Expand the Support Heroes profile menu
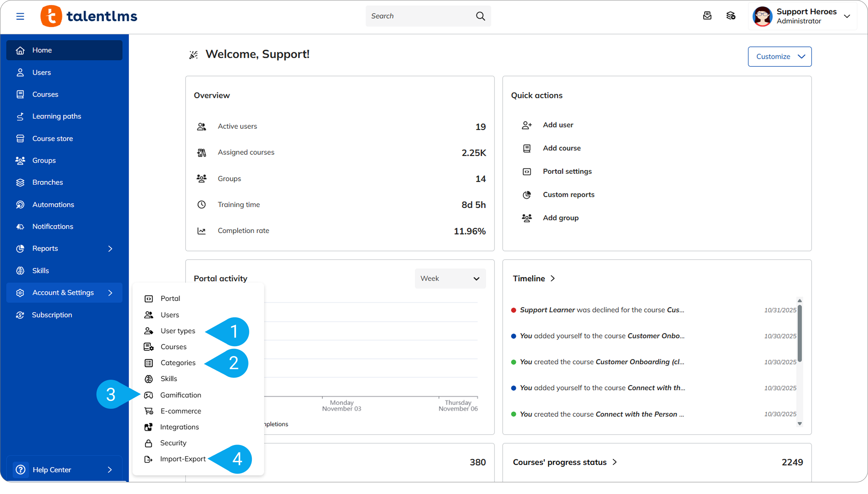The image size is (868, 494). [x=847, y=16]
